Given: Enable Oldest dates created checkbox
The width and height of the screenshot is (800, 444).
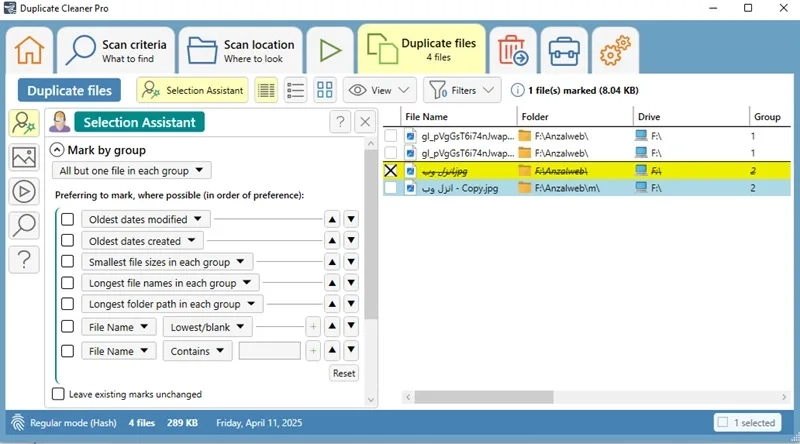Looking at the screenshot, I should [67, 240].
